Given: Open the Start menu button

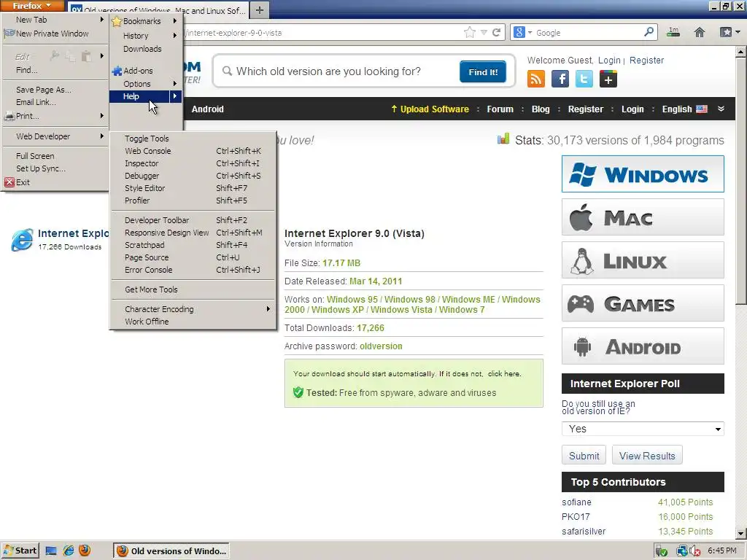Looking at the screenshot, I should click(20, 551).
